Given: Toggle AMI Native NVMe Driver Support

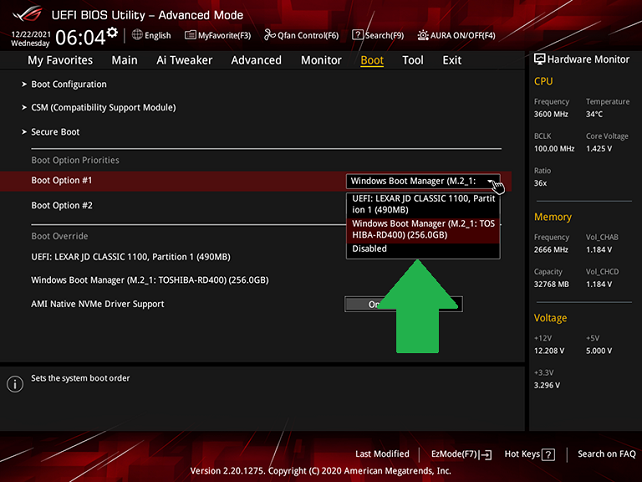Looking at the screenshot, I should pyautogui.click(x=403, y=304).
